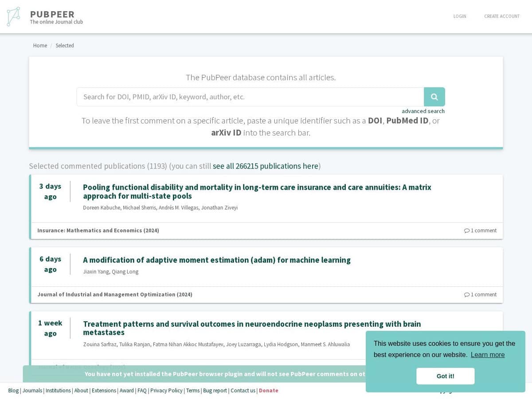Click the magnifier search button
This screenshot has width=532, height=399.
(x=434, y=97)
